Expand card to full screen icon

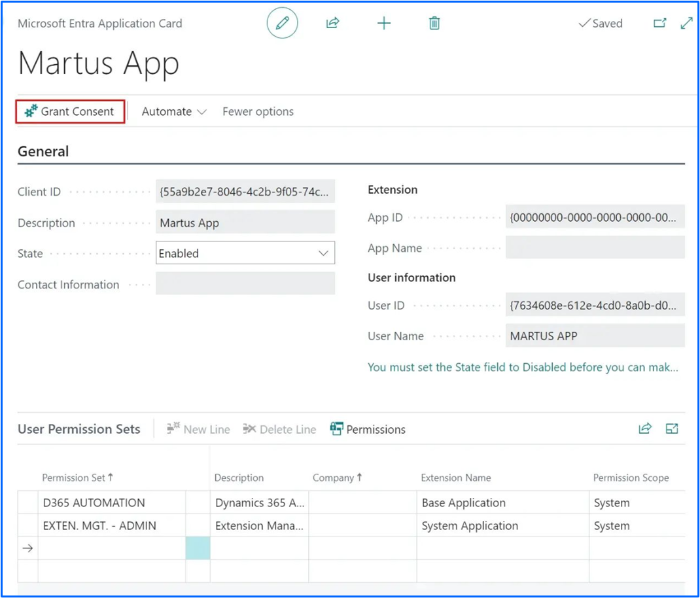tap(687, 23)
